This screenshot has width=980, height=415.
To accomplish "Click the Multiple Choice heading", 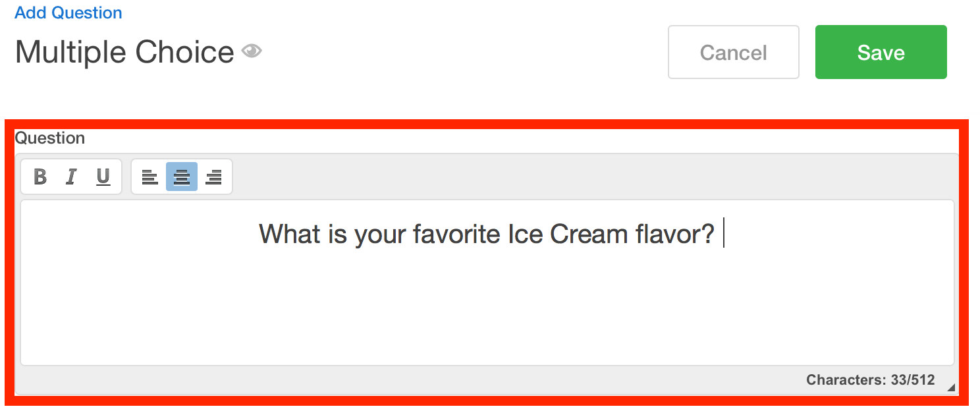I will (x=124, y=52).
